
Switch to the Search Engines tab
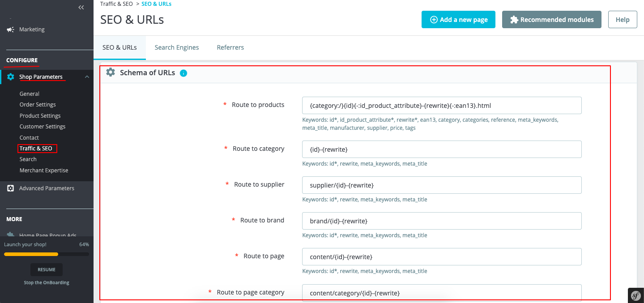pos(177,47)
